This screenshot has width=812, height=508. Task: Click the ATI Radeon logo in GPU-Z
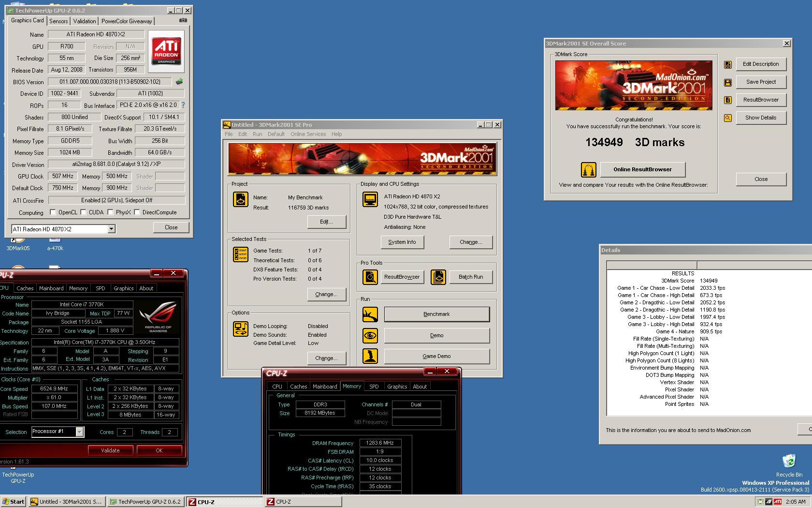click(x=166, y=52)
